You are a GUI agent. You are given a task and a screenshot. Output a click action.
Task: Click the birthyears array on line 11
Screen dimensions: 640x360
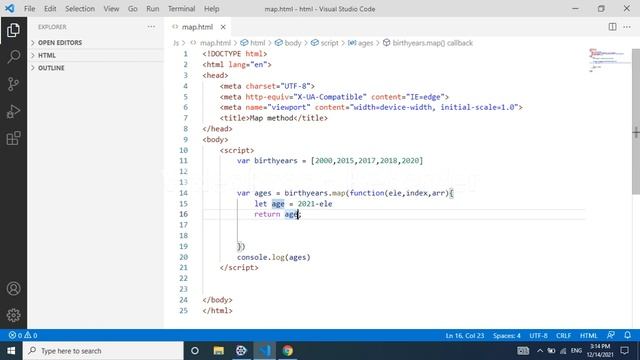[367, 161]
